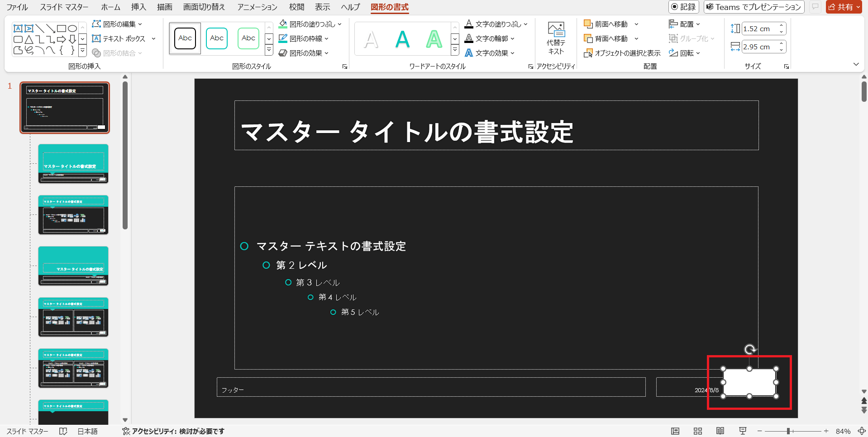Switch to the 表示 tab
Screen dimensions: 868x437
pos(323,7)
